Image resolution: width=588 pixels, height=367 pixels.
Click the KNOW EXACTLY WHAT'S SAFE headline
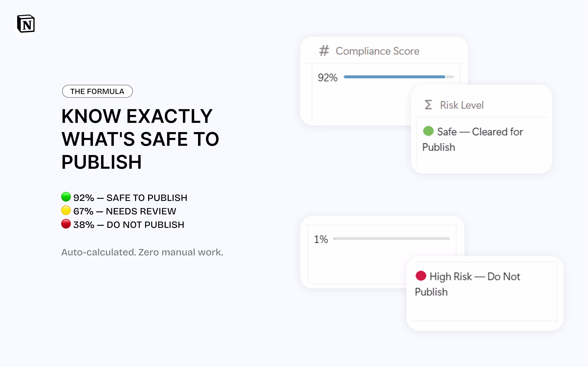coord(140,139)
